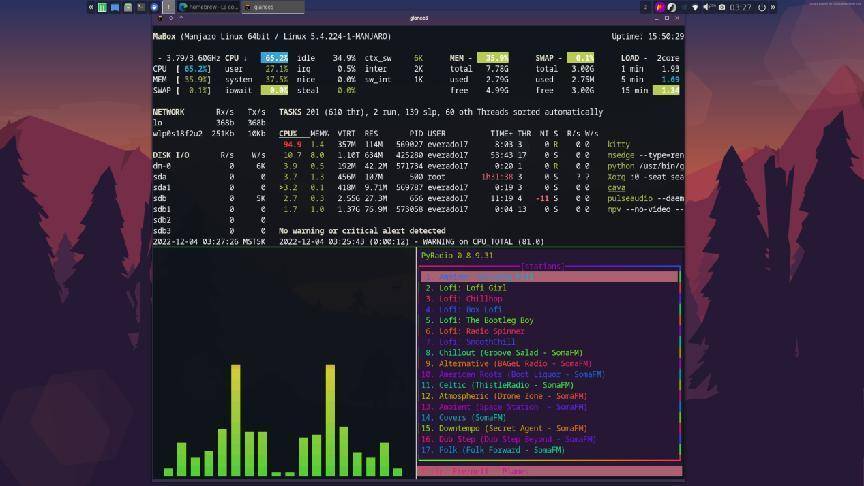The width and height of the screenshot is (864, 486).
Task: Click the blue circular launcher icon in panel
Action: (154, 7)
